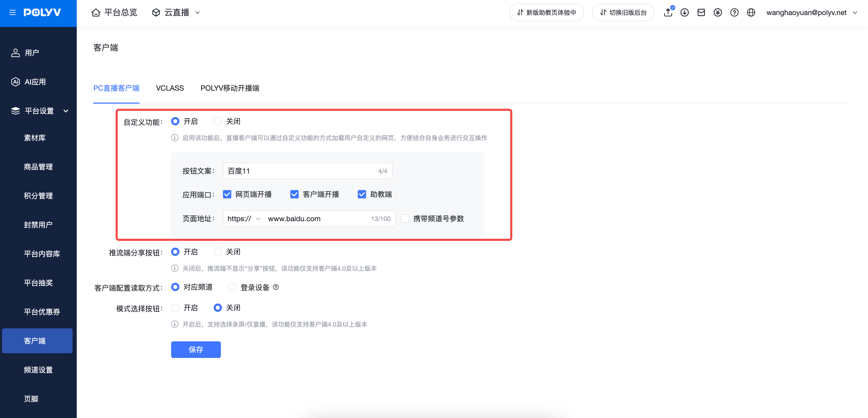Open the 云直播 product dropdown
Screen dimensions: 868x418
pos(176,12)
